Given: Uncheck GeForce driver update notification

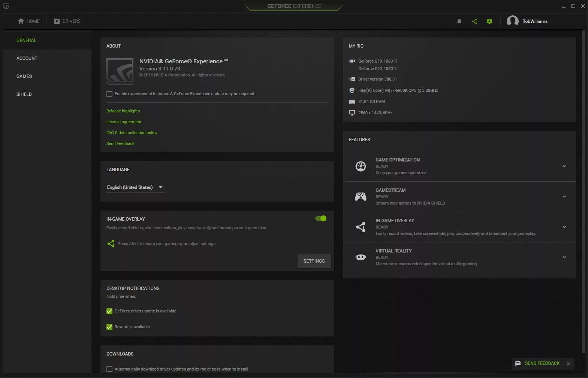Looking at the screenshot, I should (x=109, y=311).
